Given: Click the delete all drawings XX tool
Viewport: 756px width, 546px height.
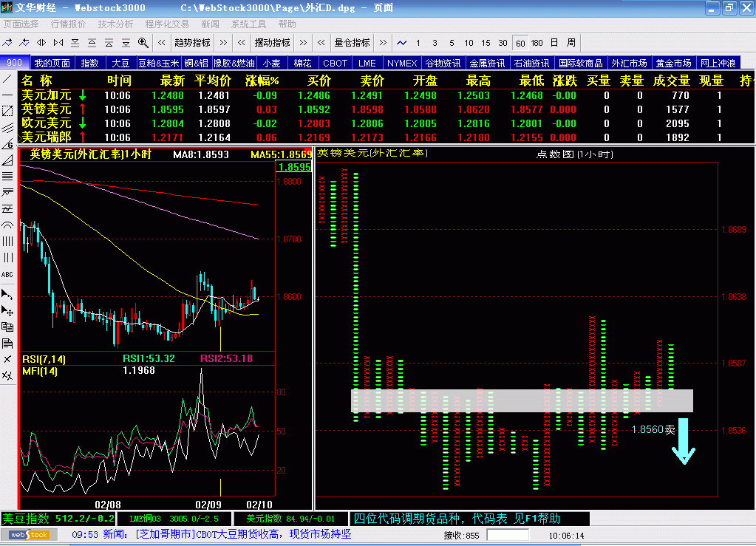Looking at the screenshot, I should 7,375.
